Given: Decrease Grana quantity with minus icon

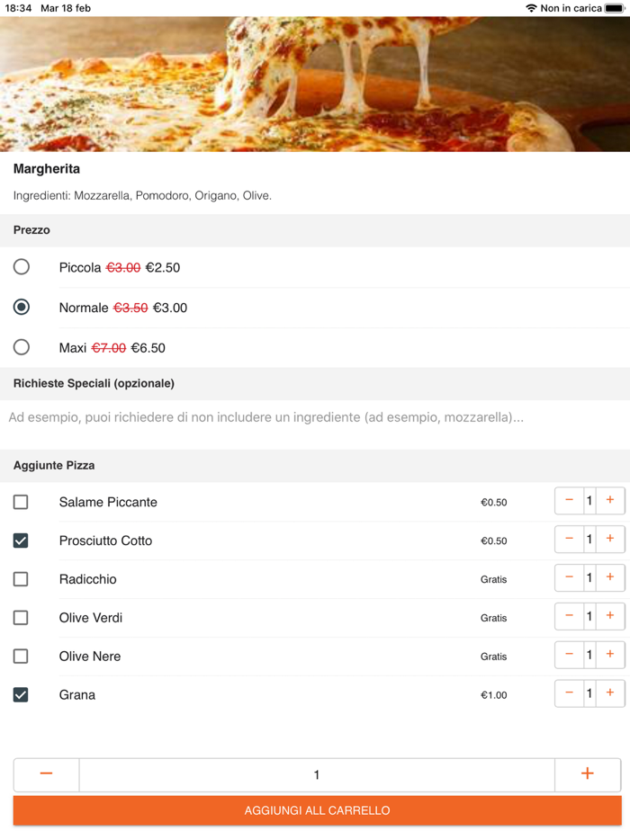Looking at the screenshot, I should pos(569,693).
